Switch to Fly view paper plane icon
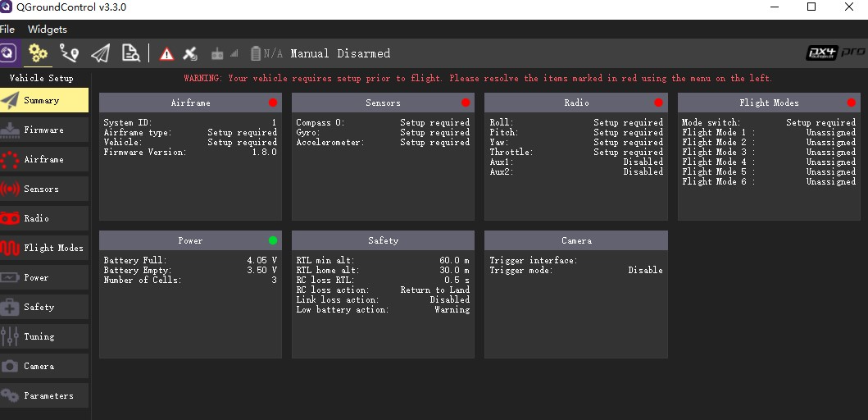 click(100, 53)
